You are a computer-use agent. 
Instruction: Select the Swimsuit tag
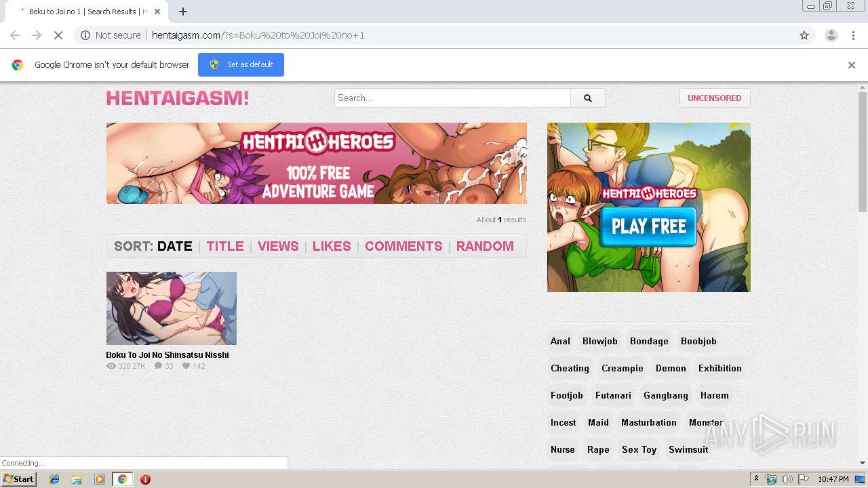click(688, 449)
